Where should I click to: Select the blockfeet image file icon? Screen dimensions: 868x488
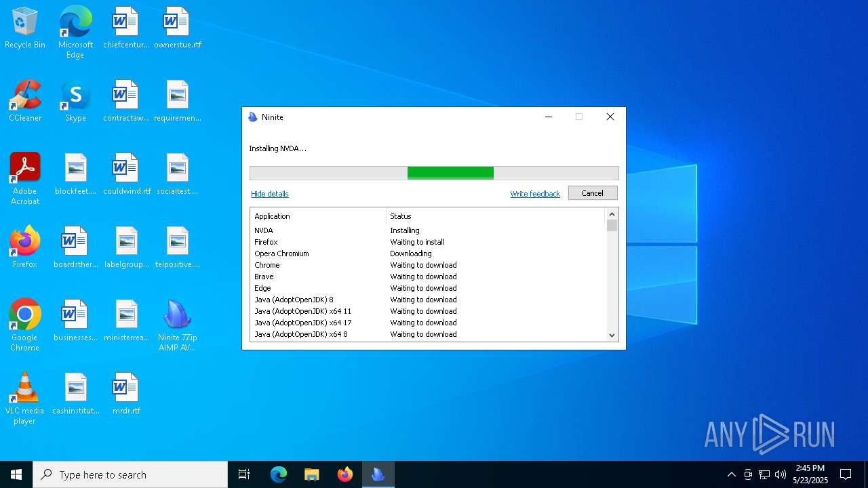(x=75, y=175)
